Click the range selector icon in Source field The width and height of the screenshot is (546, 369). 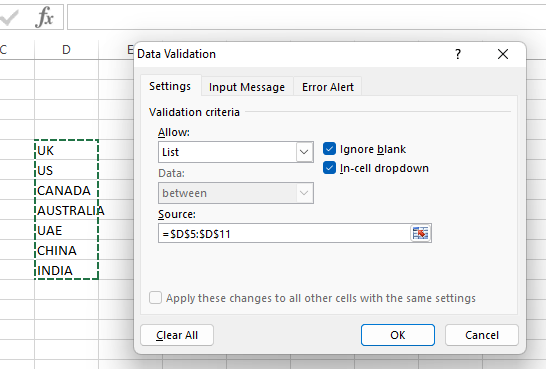420,233
